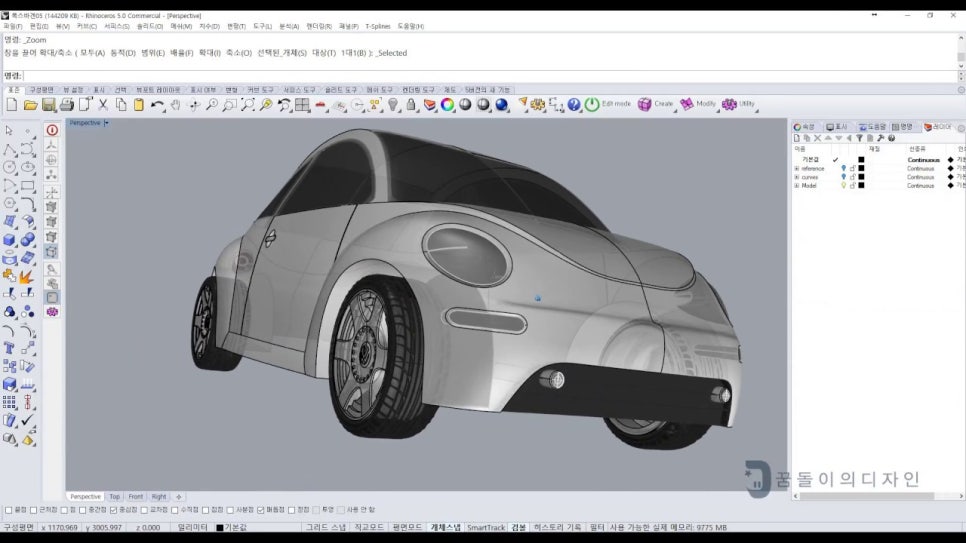
Task: Open the 밀리미터 units status dropdown
Action: (193, 528)
